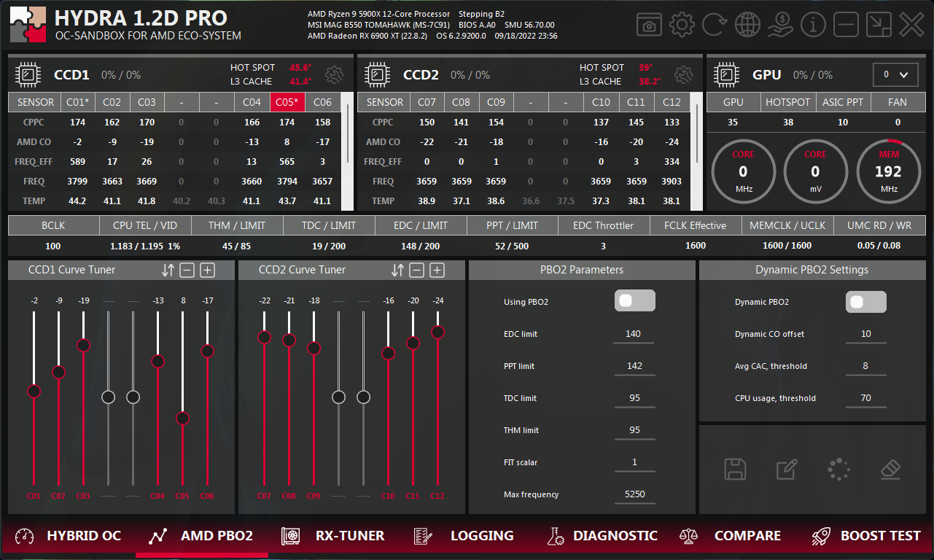The width and height of the screenshot is (934, 560).
Task: Open the BOOST TEST tab
Action: [x=866, y=536]
